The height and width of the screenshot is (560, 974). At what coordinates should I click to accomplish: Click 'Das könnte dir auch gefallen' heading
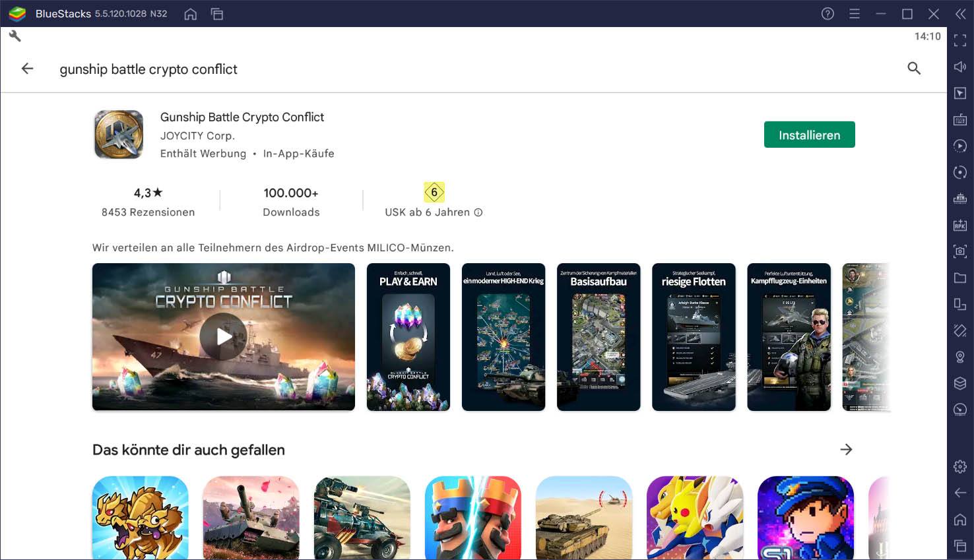(x=189, y=450)
